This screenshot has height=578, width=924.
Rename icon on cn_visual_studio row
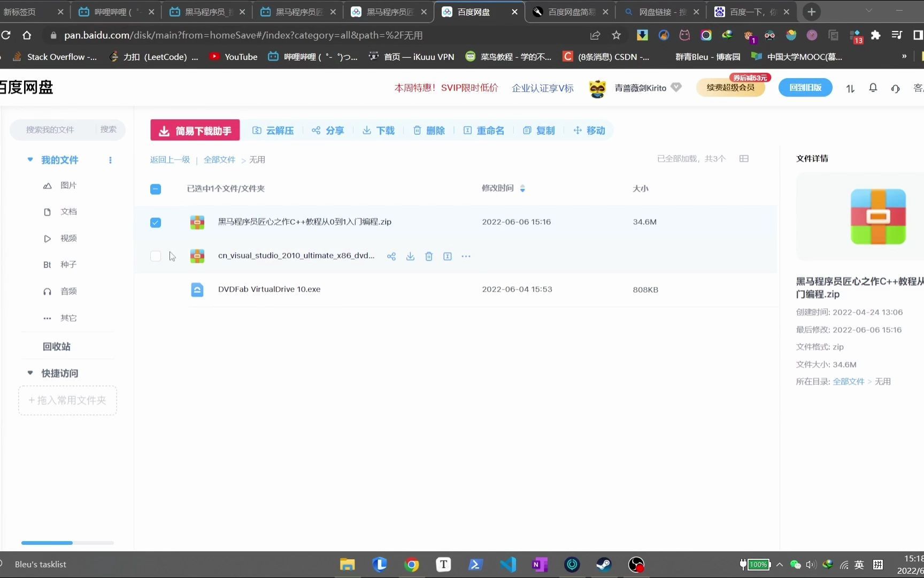[x=448, y=256]
